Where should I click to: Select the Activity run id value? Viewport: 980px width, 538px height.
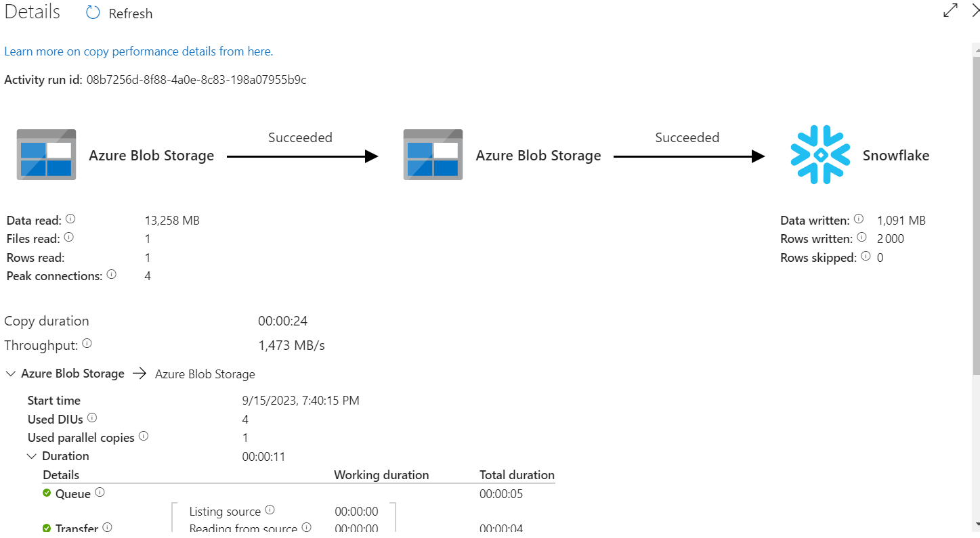click(x=196, y=80)
